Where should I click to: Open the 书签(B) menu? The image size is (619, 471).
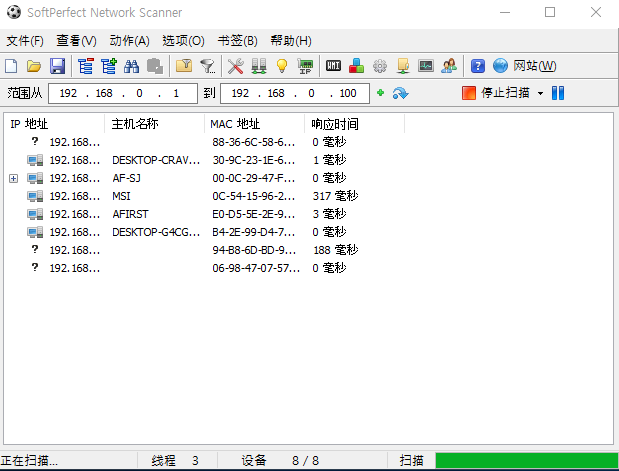[x=237, y=41]
